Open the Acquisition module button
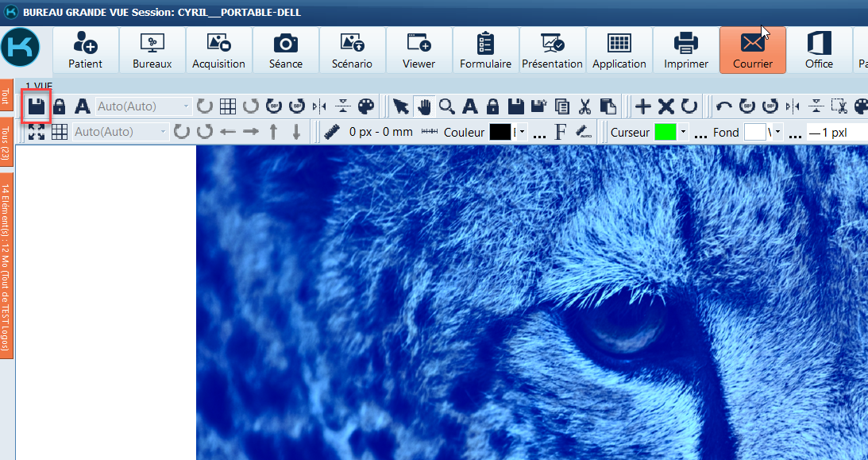 [218, 50]
